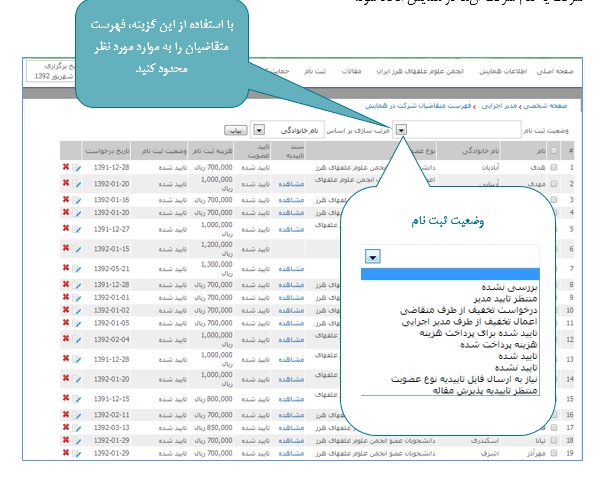The image size is (604, 482).
Task: Delete the row dated 1392-03-13
Action: (x=66, y=427)
